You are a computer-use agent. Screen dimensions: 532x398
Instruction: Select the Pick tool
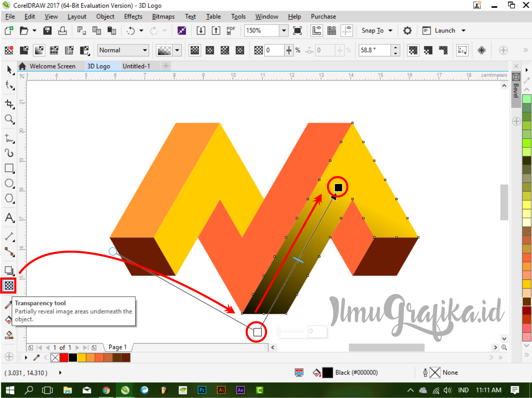(x=9, y=70)
